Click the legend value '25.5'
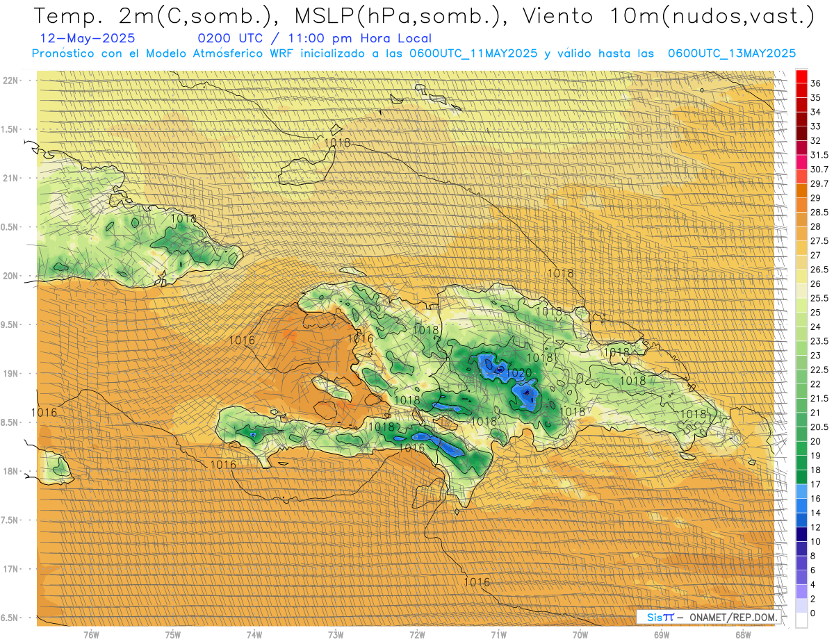 819,298
